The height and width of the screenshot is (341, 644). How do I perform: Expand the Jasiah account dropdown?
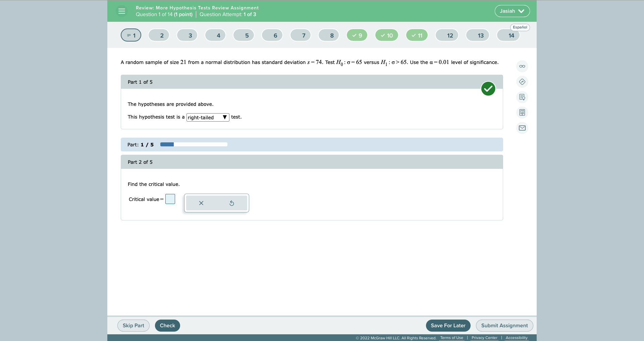tap(512, 11)
